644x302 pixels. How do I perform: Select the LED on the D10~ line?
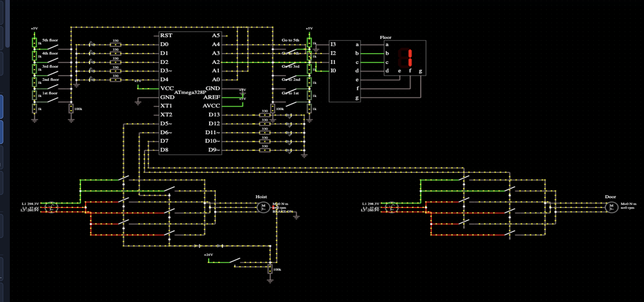(x=289, y=142)
